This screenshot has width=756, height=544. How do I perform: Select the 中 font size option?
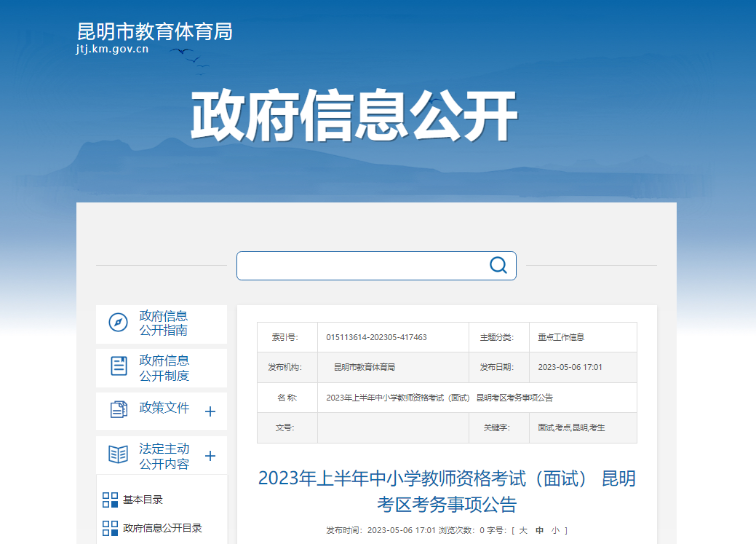point(539,530)
